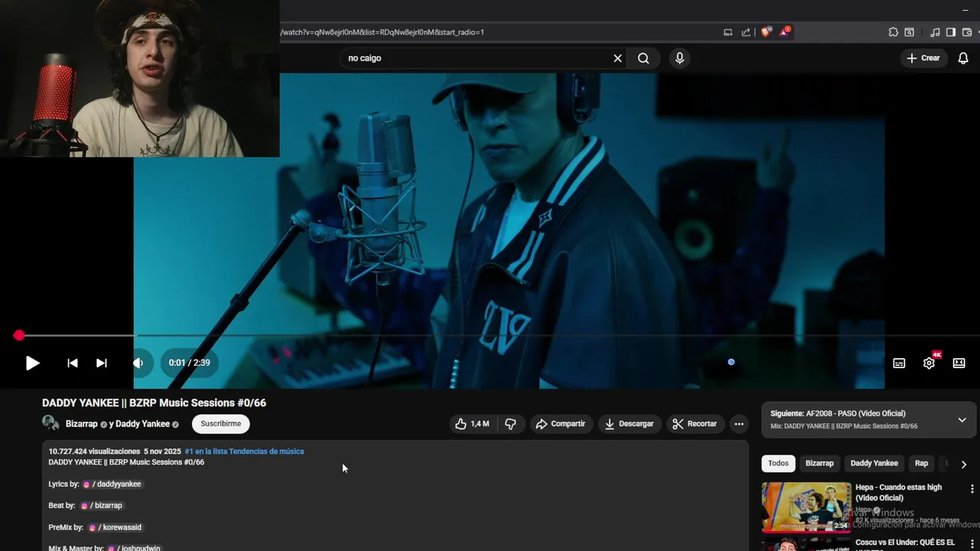The width and height of the screenshot is (980, 551).
Task: Open the Bizarrap channel name link
Action: (81, 424)
